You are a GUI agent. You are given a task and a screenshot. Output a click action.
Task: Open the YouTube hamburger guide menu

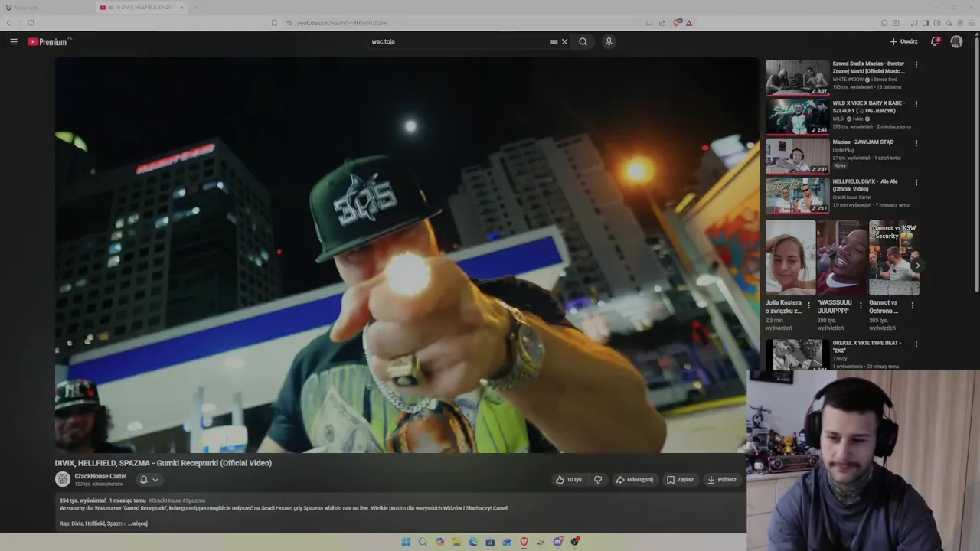point(14,42)
